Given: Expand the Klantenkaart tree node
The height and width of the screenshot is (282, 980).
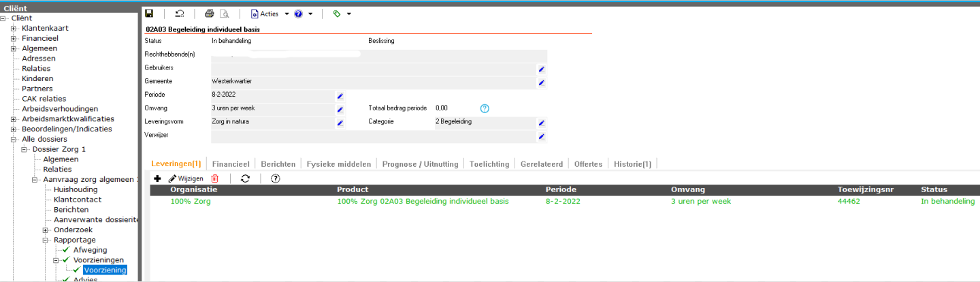Looking at the screenshot, I should tap(14, 28).
